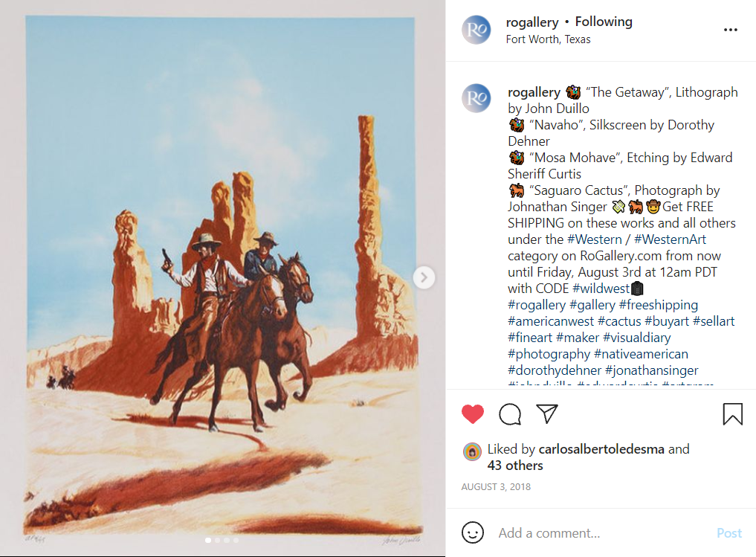Open the #wildwest hashtag link
Screen dimensions: 756x557
tap(601, 289)
